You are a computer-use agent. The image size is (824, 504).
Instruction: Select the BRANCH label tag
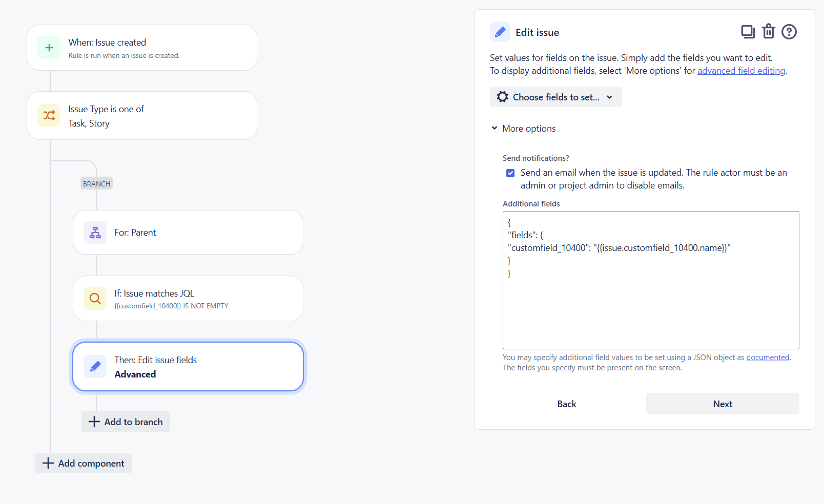[96, 183]
